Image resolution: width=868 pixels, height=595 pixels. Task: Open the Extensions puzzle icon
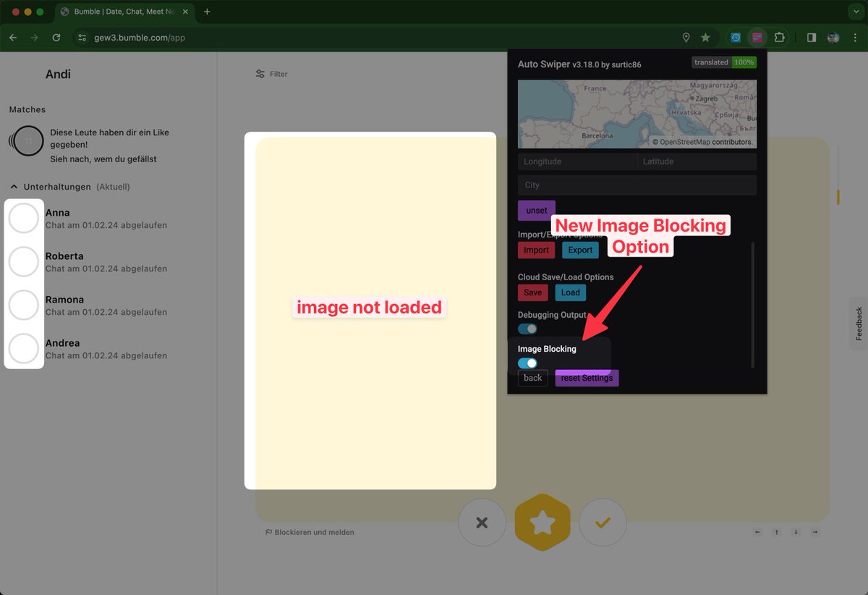coord(779,37)
